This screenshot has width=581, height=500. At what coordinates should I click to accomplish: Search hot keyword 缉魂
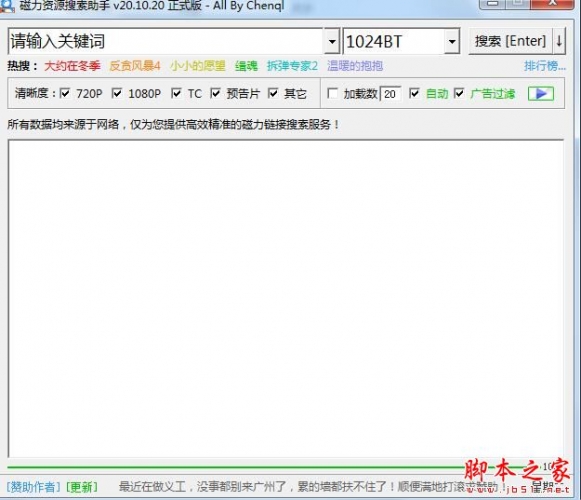246,66
